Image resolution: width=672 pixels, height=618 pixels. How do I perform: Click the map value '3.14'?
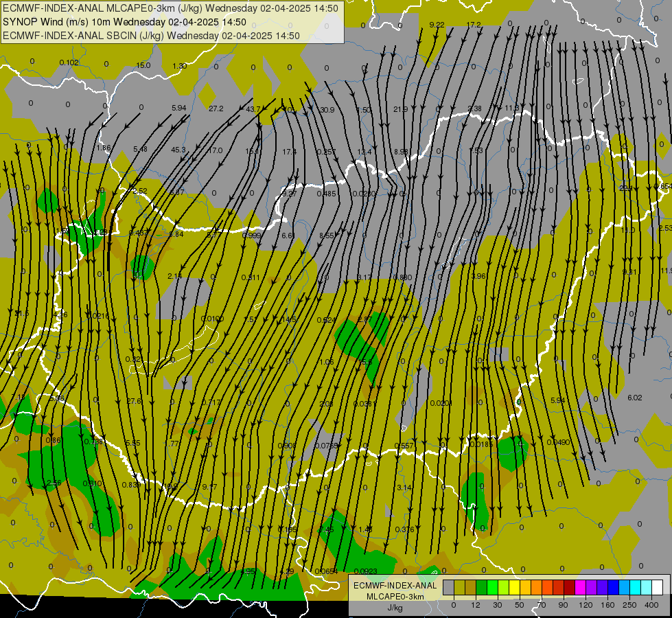click(404, 488)
